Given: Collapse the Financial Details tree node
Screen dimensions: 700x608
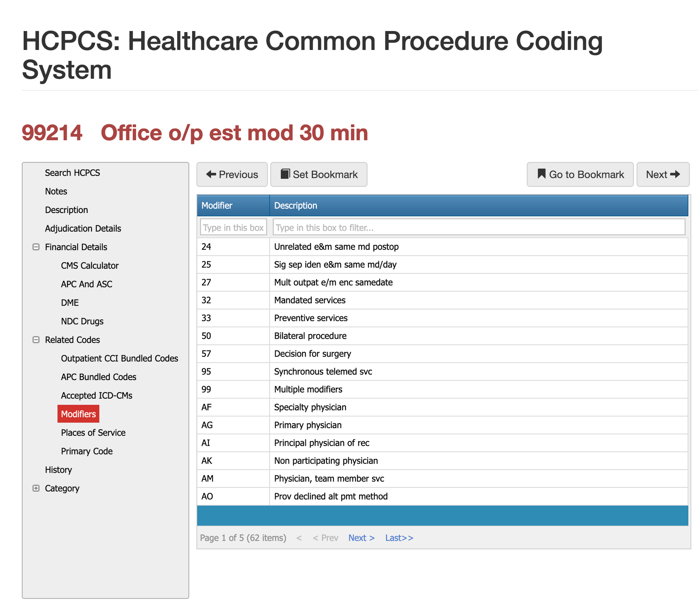Looking at the screenshot, I should tap(36, 247).
